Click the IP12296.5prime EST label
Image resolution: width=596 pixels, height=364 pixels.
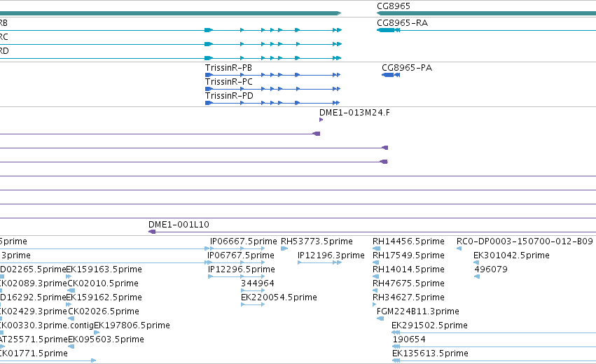pos(242,269)
